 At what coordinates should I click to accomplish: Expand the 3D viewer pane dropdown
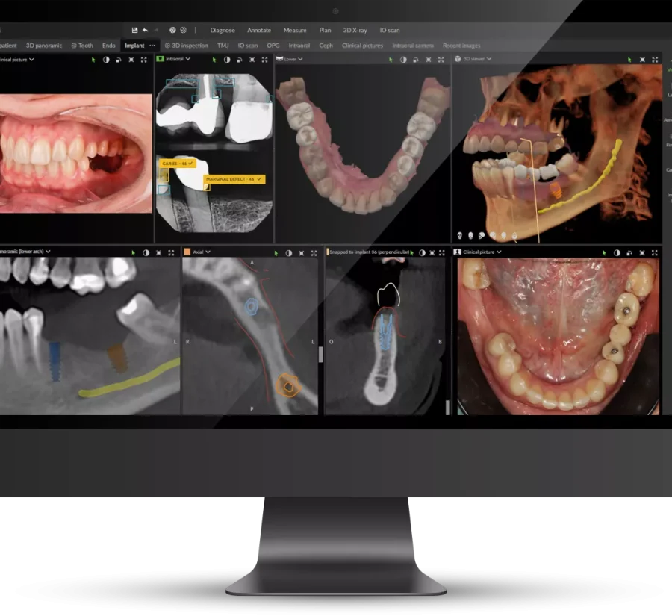click(x=489, y=59)
